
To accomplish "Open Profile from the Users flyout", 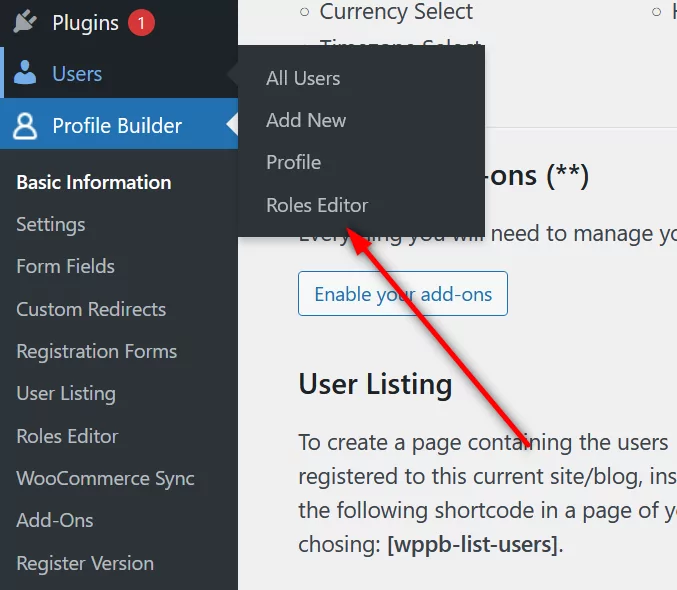I will (x=294, y=162).
